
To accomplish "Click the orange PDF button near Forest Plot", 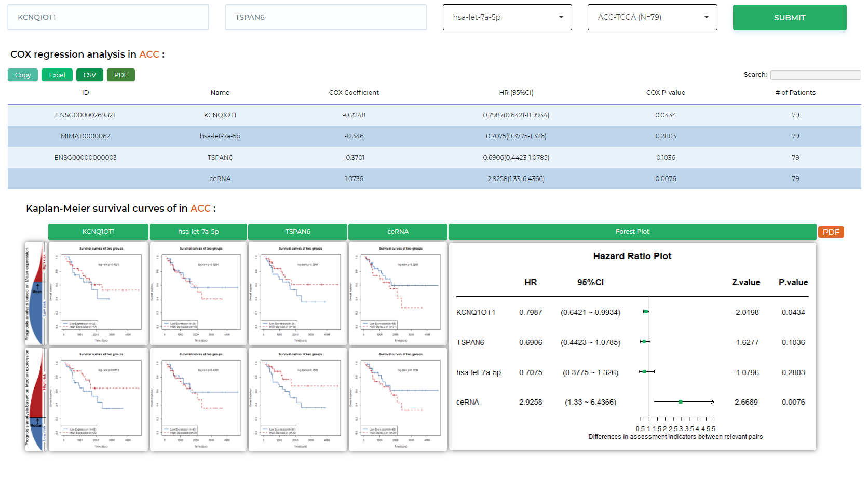I will point(831,232).
